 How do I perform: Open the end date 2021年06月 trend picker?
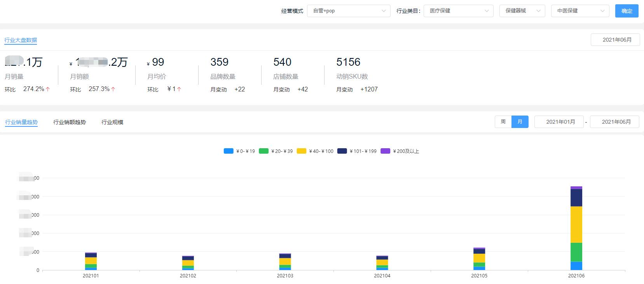tap(614, 122)
